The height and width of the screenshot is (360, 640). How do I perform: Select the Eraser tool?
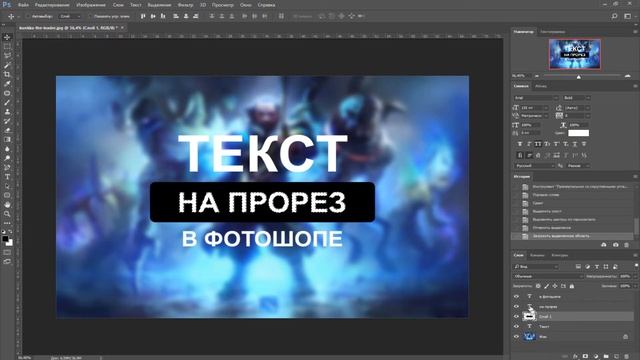point(7,130)
